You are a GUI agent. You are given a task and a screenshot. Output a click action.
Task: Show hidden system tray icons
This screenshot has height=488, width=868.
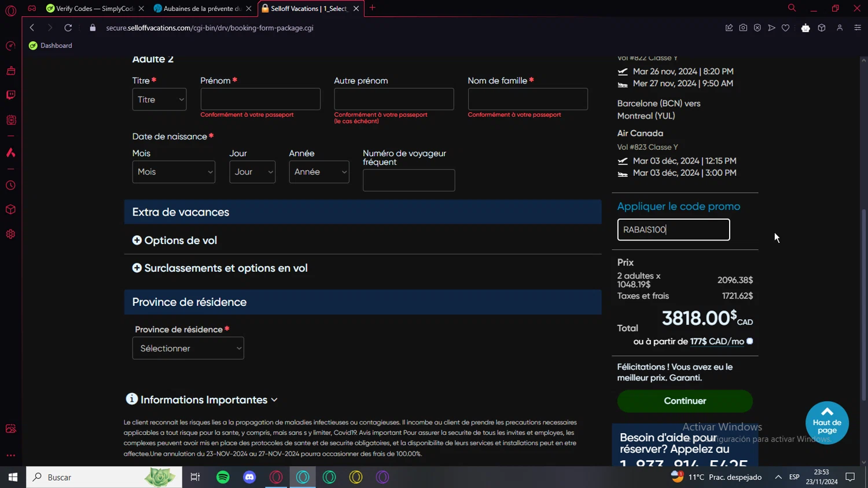(778, 477)
